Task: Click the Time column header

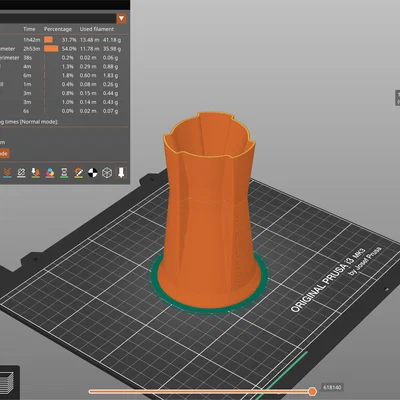Action: coord(29,29)
